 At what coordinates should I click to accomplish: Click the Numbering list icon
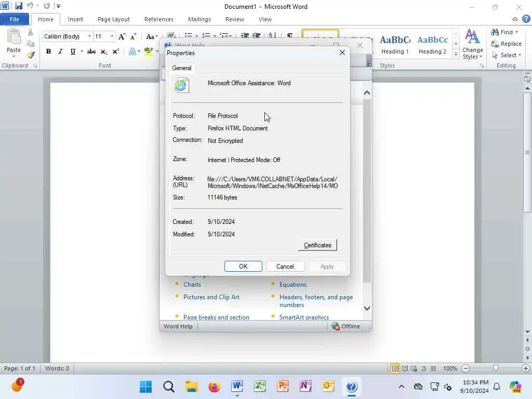[x=206, y=35]
